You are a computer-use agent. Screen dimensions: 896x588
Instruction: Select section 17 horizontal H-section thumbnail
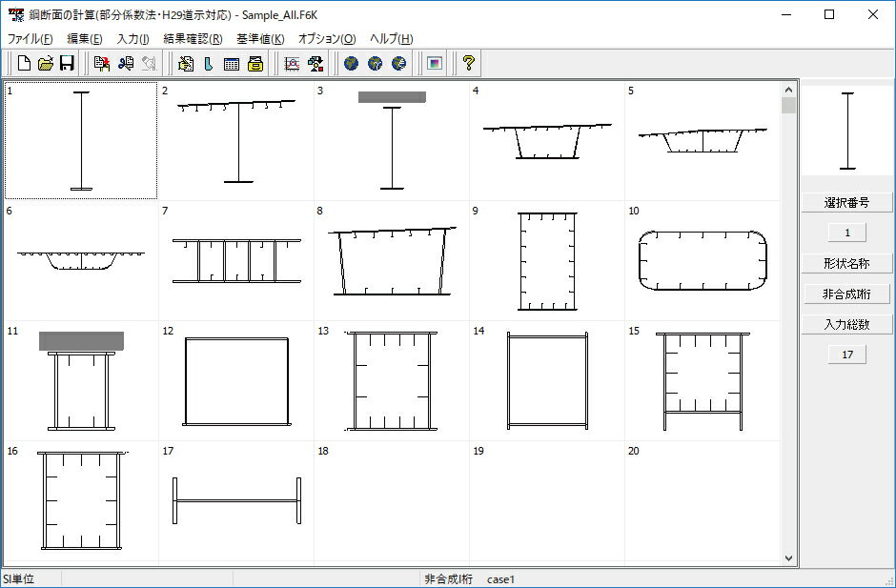[x=236, y=500]
